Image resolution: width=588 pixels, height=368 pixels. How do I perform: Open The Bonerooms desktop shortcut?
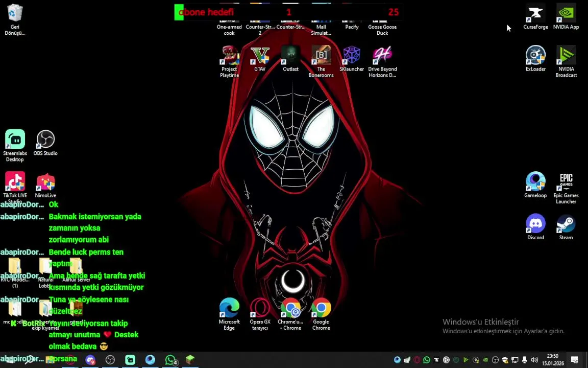321,61
